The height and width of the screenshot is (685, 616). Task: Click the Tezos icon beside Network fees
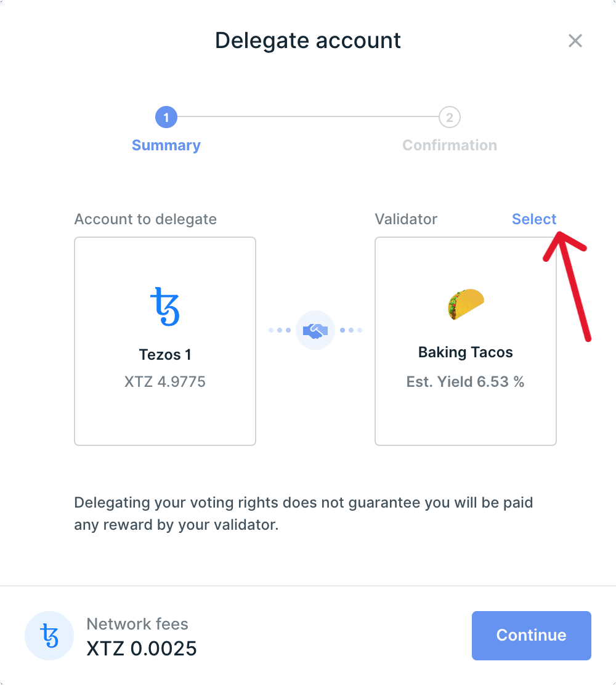point(49,635)
